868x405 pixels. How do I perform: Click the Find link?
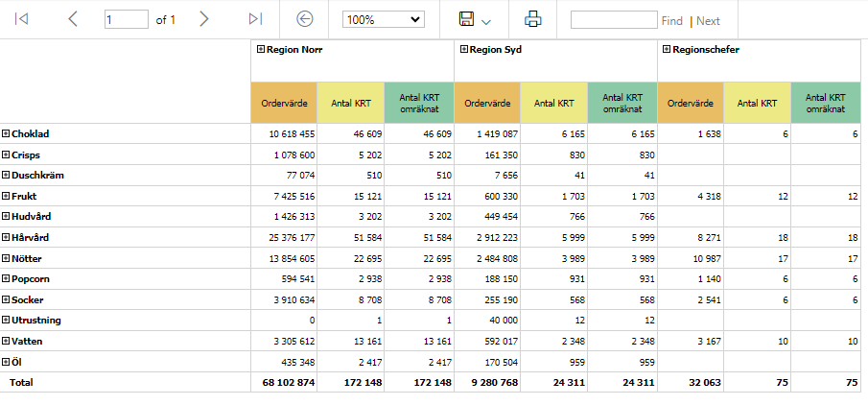point(671,20)
